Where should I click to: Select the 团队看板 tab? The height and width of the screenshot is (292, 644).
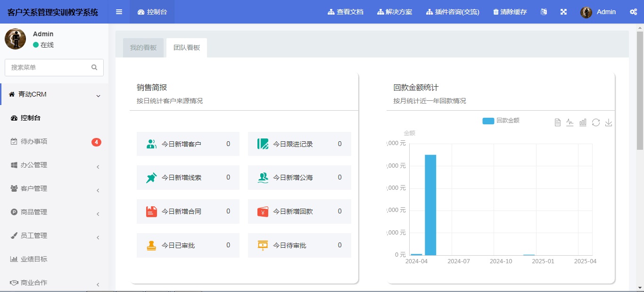(x=187, y=48)
